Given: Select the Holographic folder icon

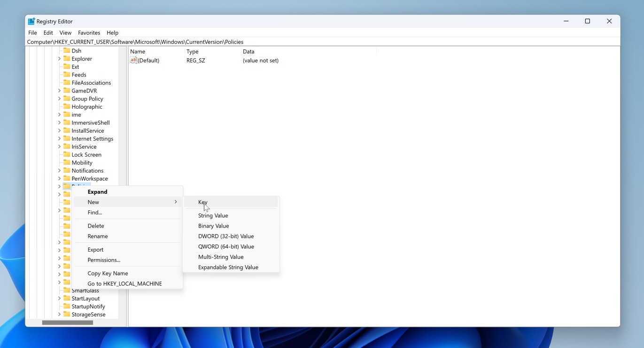Looking at the screenshot, I should click(67, 106).
